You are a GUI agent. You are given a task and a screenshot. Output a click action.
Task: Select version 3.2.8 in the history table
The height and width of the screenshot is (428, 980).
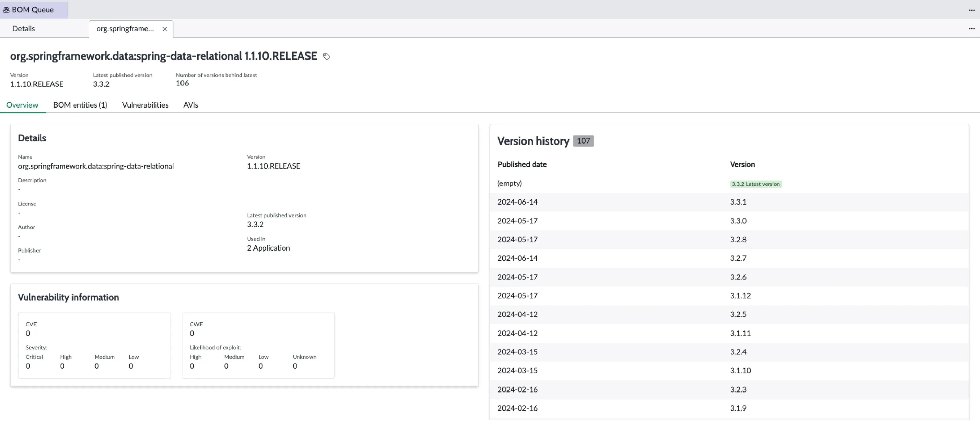tap(738, 239)
